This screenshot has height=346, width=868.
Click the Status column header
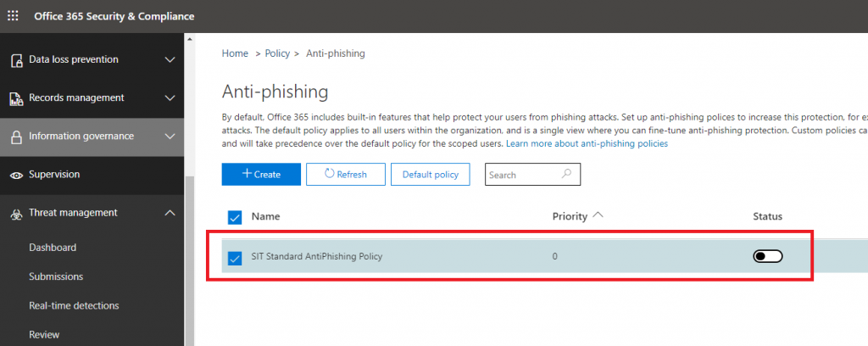[x=767, y=216]
